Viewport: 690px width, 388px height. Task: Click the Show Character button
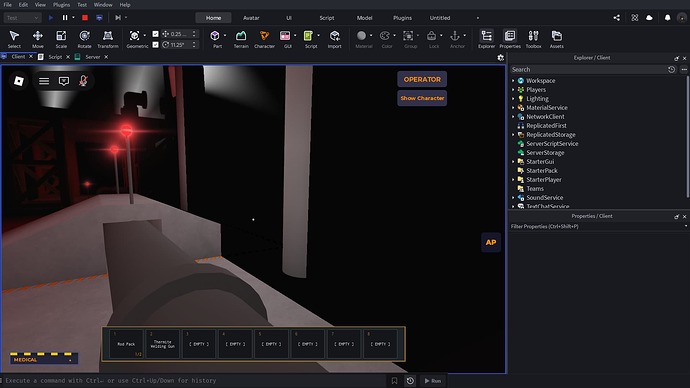422,98
